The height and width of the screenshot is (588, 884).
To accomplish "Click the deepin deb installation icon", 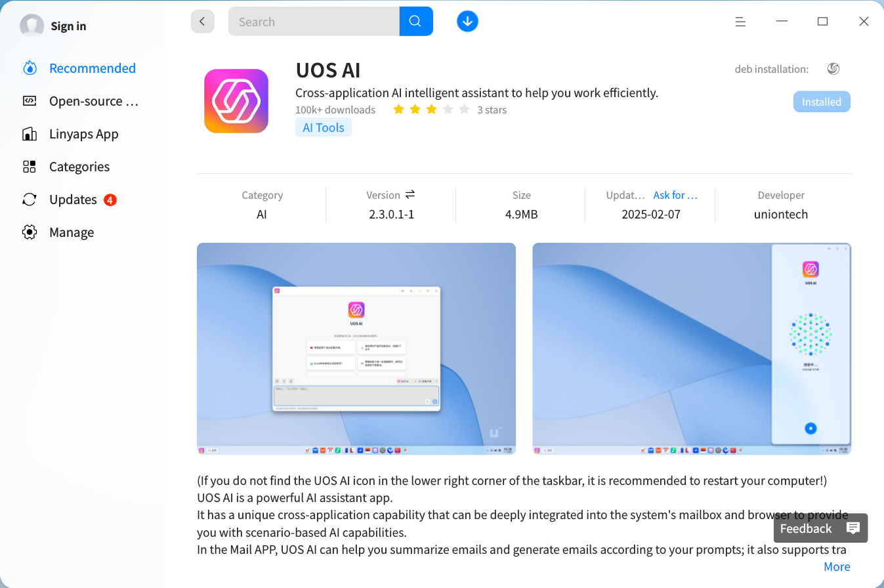I will point(833,69).
